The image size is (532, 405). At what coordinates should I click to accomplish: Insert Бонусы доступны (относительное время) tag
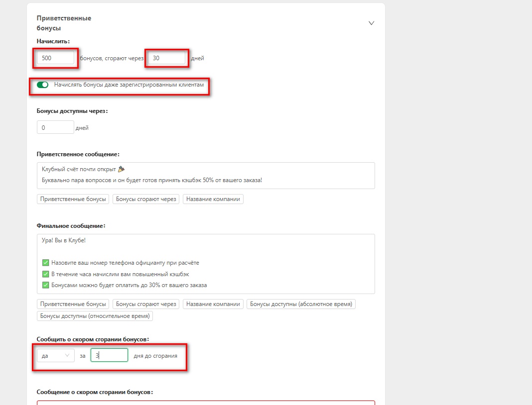tap(95, 316)
